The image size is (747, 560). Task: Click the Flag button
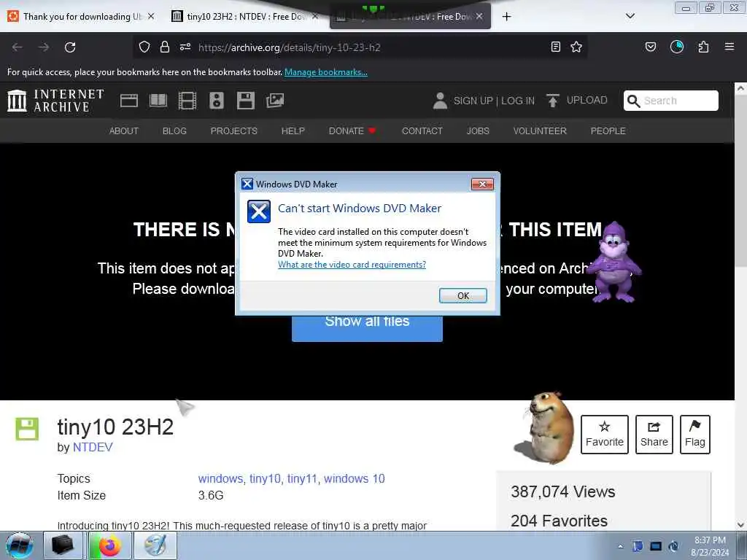click(x=695, y=435)
